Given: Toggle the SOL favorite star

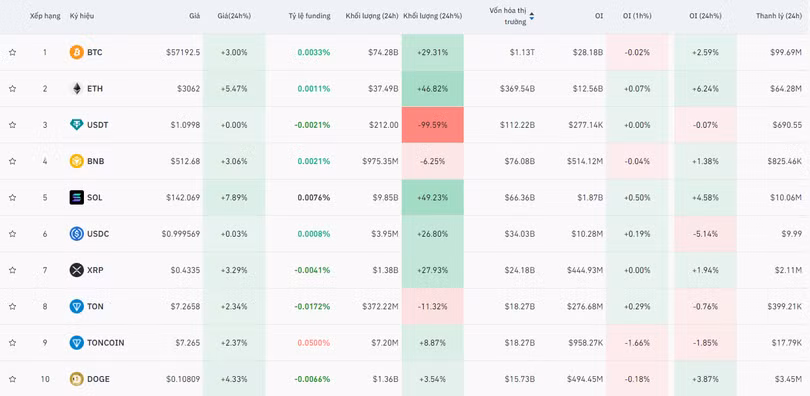Looking at the screenshot, I should point(12,197).
